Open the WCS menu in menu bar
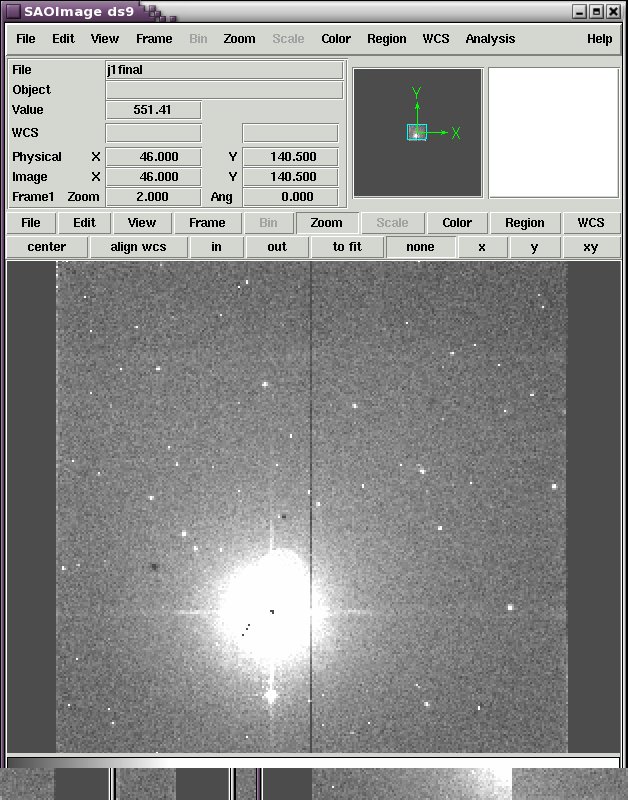 [436, 39]
